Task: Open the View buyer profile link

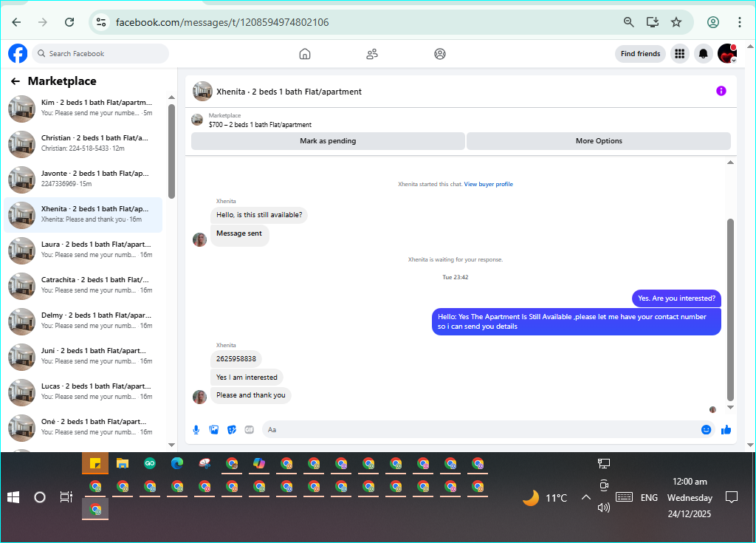Action: click(489, 184)
